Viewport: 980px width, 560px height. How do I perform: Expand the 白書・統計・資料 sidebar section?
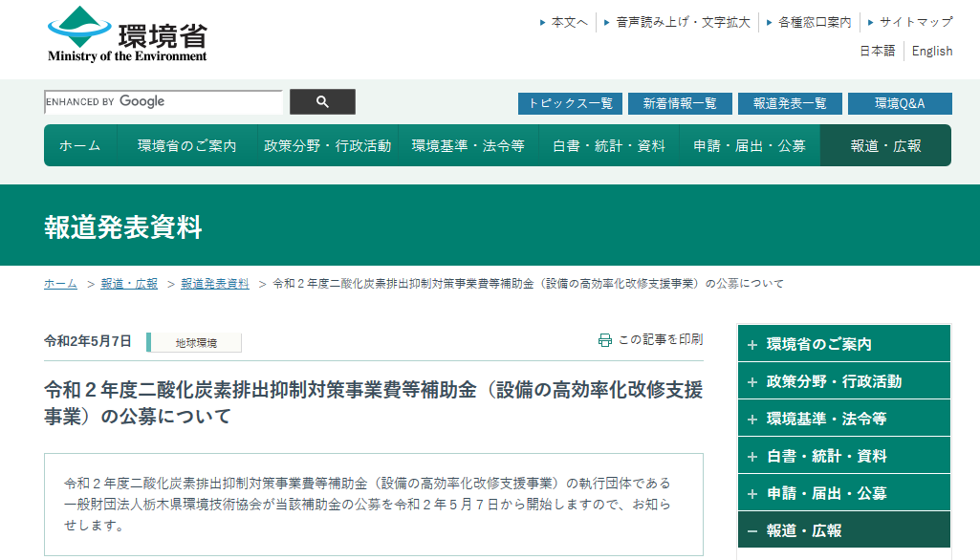point(842,455)
